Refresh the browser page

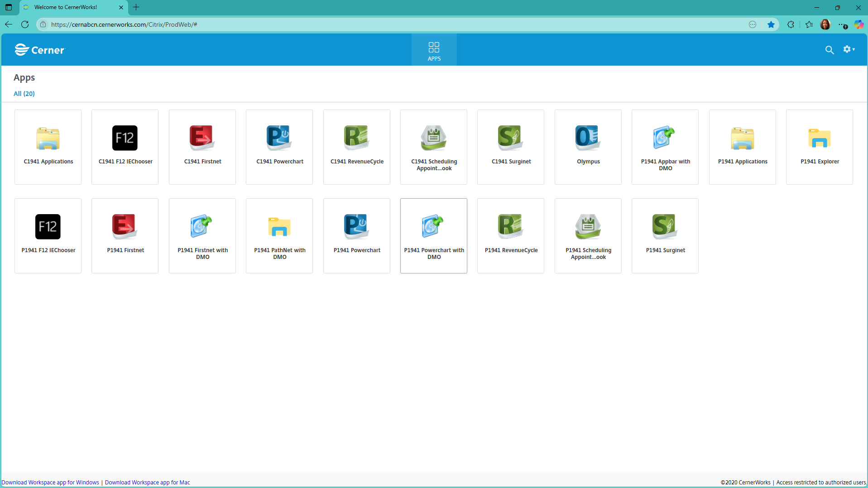(25, 24)
